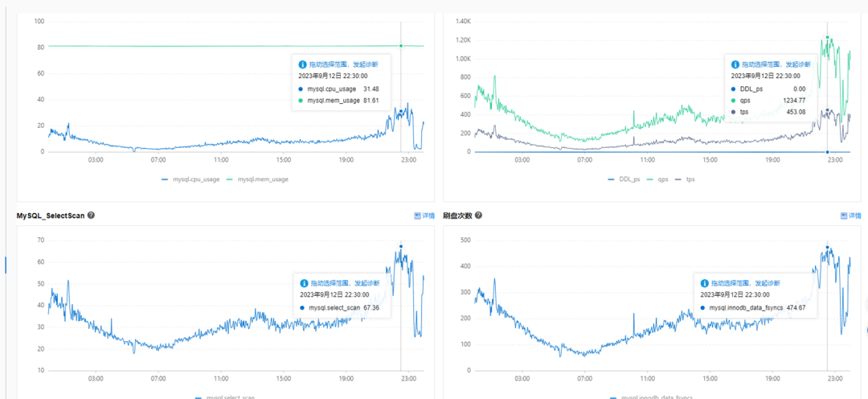Click the date line in cpu_usage tooltip

tap(333, 76)
